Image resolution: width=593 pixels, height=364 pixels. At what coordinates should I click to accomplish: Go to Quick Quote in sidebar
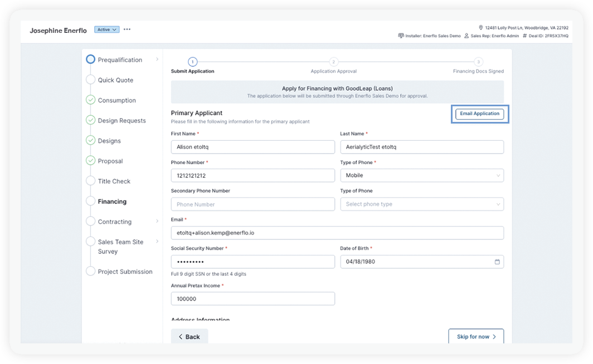[115, 80]
